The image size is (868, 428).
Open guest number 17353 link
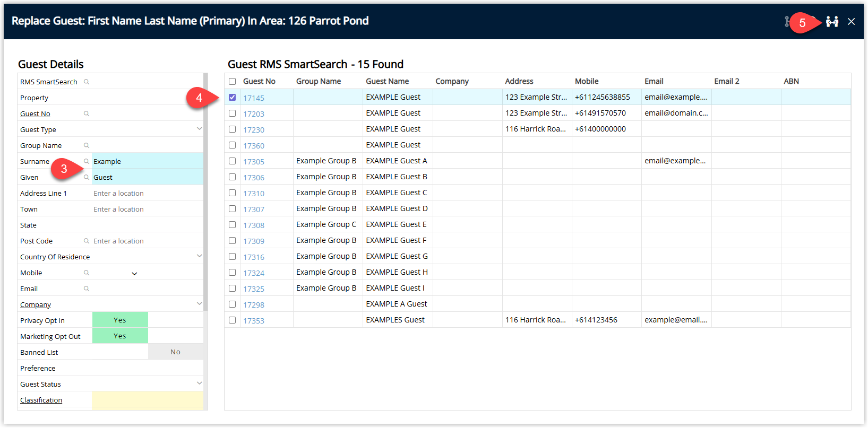pos(254,321)
